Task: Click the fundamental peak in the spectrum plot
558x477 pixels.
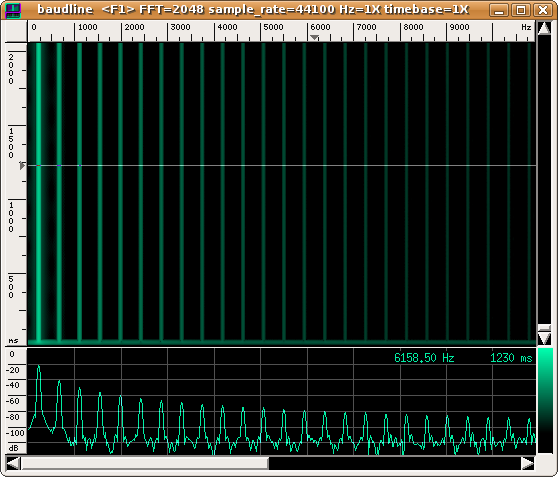Action: [x=39, y=367]
